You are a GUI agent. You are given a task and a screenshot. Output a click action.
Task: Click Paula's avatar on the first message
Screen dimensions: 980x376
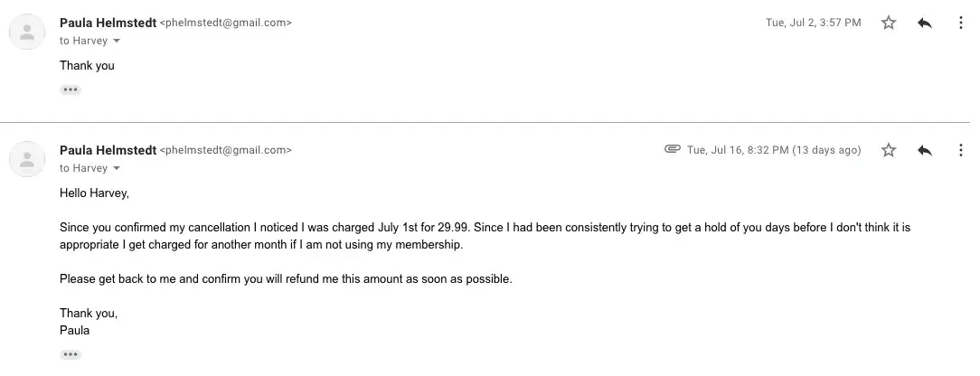coord(27,33)
